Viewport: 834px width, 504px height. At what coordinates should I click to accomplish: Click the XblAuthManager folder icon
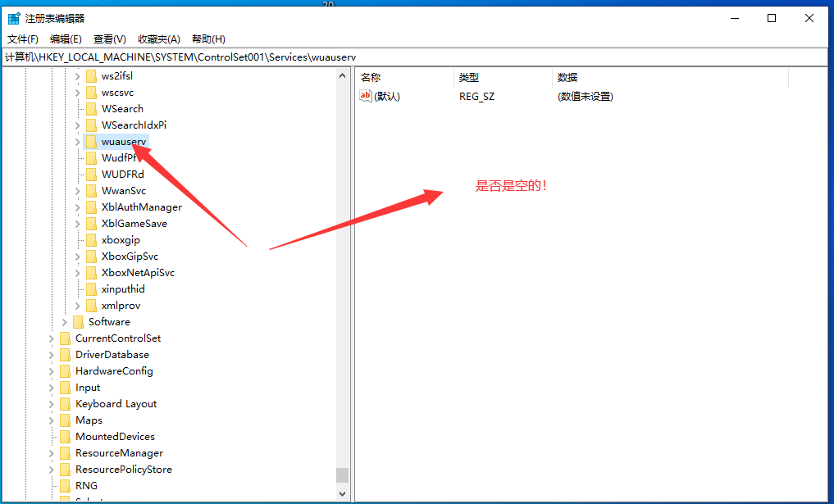pos(92,207)
